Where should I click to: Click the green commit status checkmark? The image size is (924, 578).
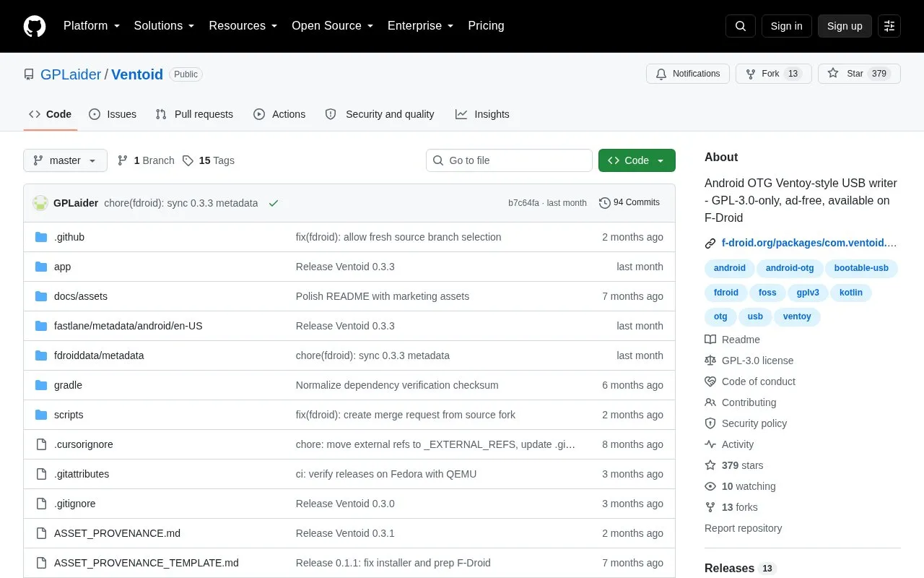coord(274,203)
